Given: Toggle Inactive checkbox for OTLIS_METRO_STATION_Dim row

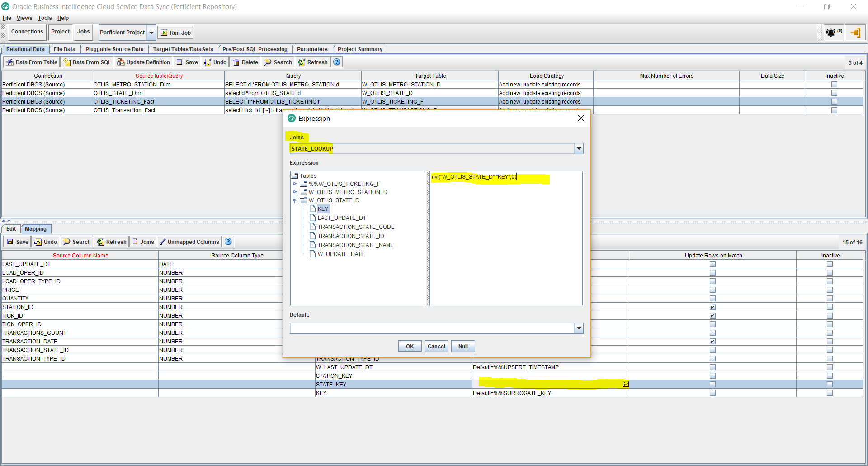Looking at the screenshot, I should [x=835, y=85].
